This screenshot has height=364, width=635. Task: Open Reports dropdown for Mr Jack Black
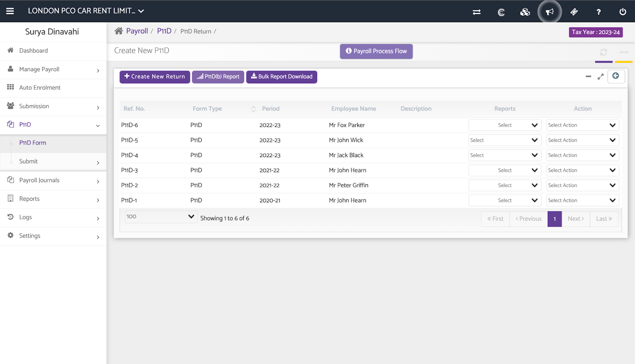click(x=505, y=155)
